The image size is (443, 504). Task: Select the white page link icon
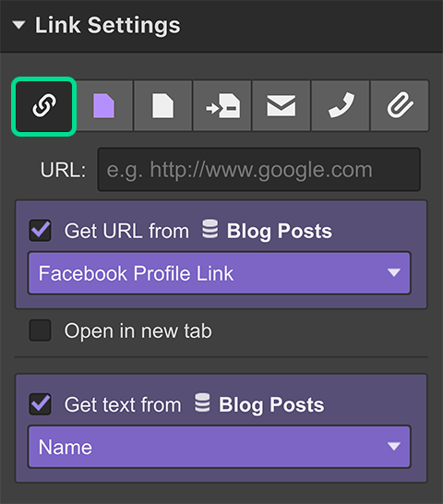163,106
